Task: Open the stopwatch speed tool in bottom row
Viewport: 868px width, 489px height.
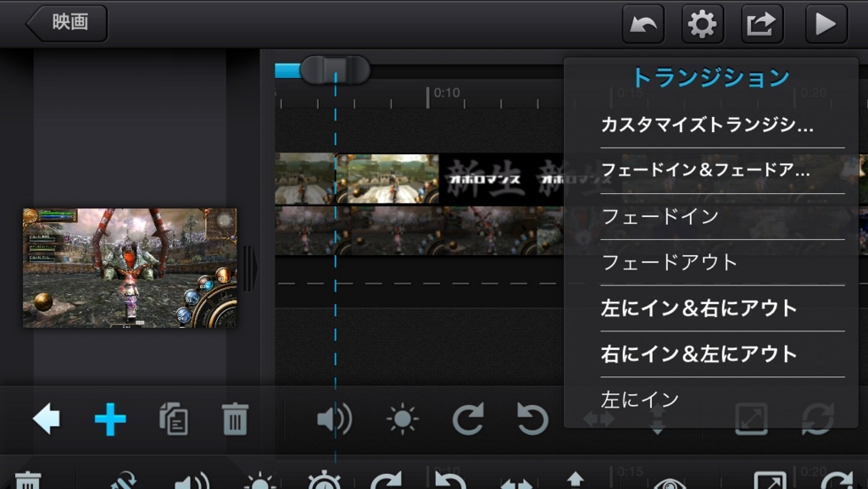Action: point(325,481)
